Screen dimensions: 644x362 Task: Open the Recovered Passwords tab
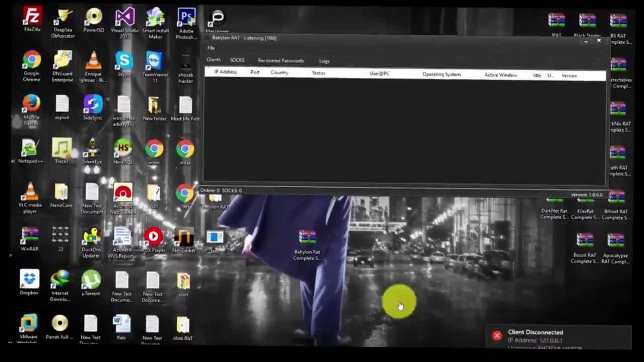click(x=281, y=61)
